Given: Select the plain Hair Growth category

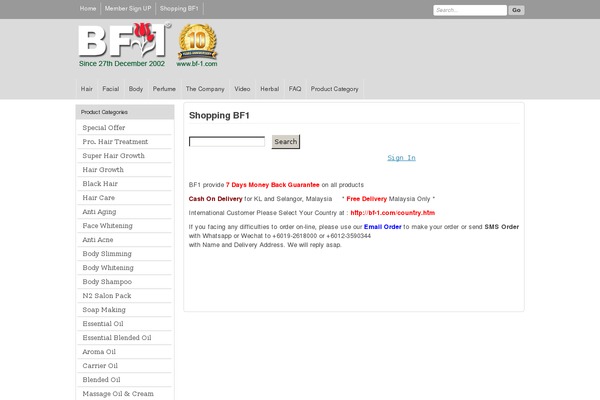Looking at the screenshot, I should (x=125, y=170).
